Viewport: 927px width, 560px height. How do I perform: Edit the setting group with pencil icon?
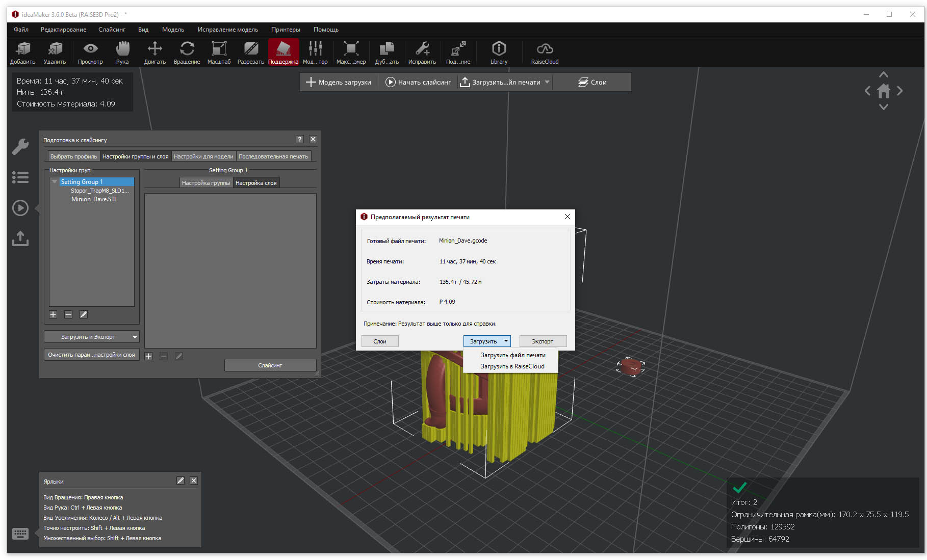click(x=84, y=314)
